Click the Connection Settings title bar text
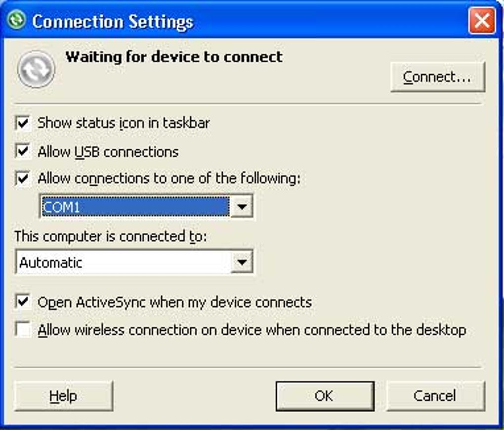The height and width of the screenshot is (430, 504). (113, 22)
